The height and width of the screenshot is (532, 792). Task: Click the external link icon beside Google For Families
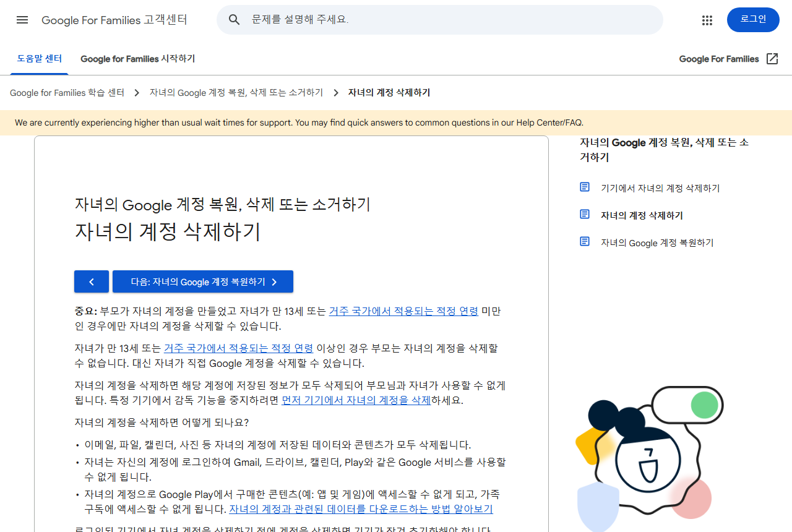pos(772,59)
